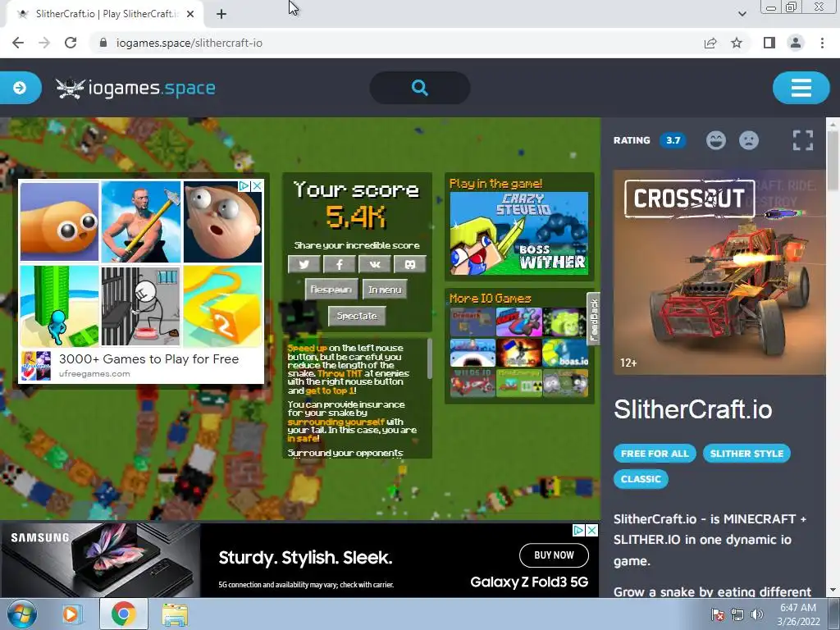
Task: Close the ufreegames ad
Action: coord(257,186)
